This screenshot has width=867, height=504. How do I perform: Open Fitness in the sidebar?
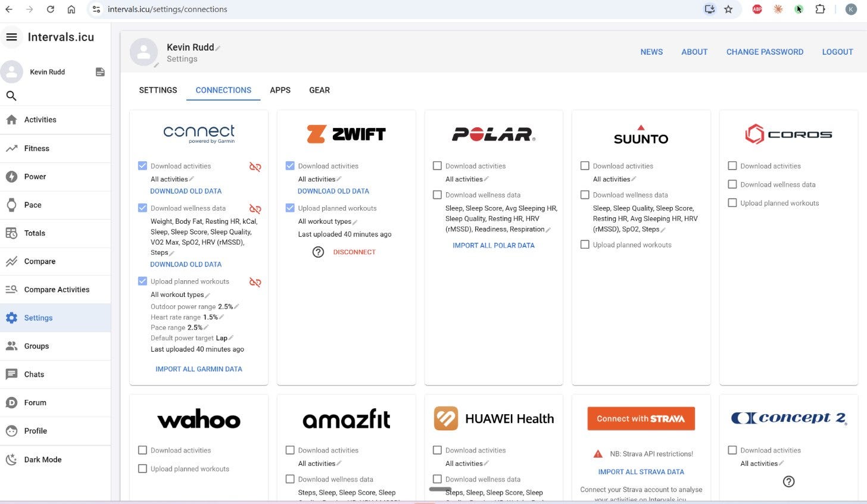coord(55,148)
